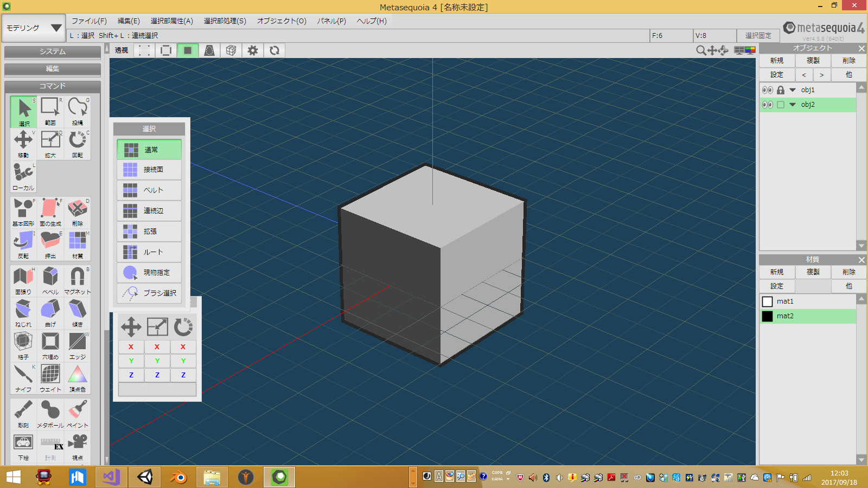Viewport: 868px width, 488px height.
Task: Toggle the lock icon on obj1
Action: pos(781,90)
